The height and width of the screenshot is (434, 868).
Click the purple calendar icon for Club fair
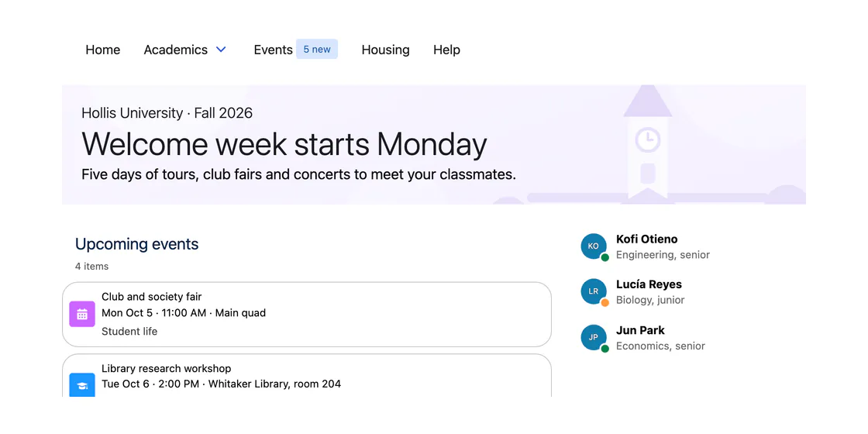tap(82, 314)
